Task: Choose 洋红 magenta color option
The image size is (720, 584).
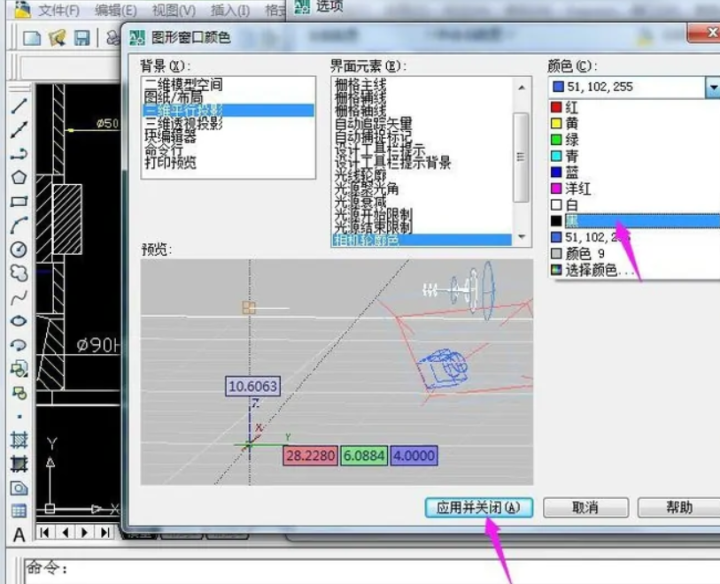Action: [635, 188]
